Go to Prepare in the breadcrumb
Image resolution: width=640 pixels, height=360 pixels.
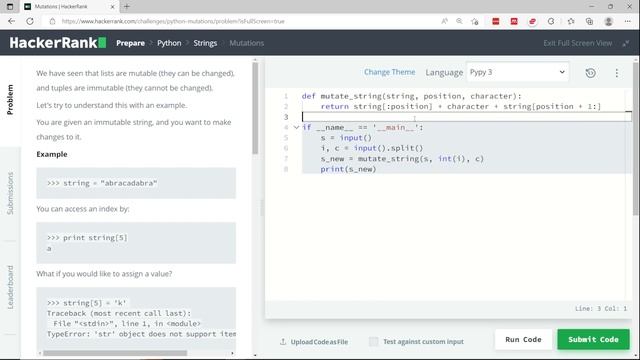(x=130, y=43)
